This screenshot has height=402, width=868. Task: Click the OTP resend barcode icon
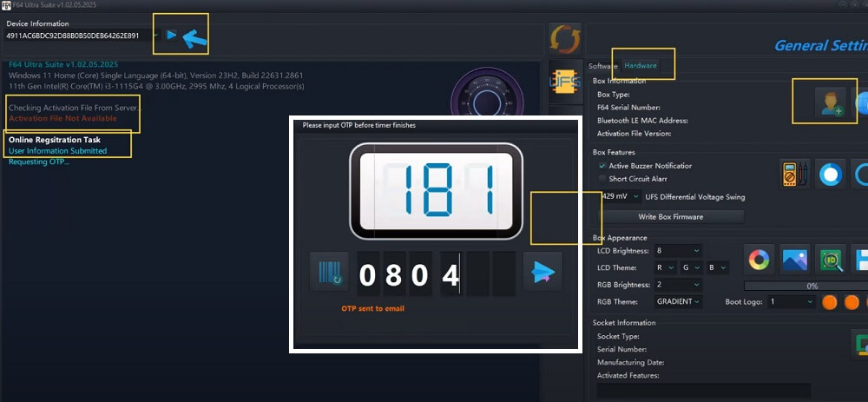[329, 271]
